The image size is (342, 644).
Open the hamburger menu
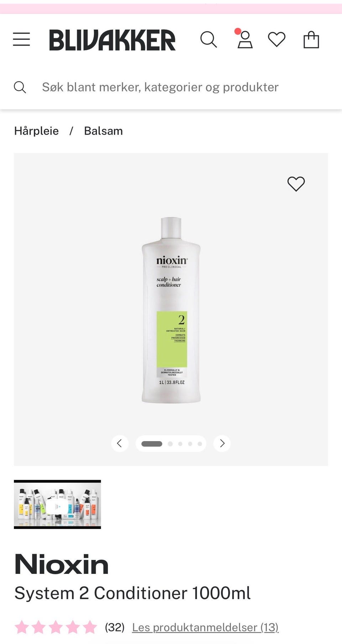tap(21, 39)
